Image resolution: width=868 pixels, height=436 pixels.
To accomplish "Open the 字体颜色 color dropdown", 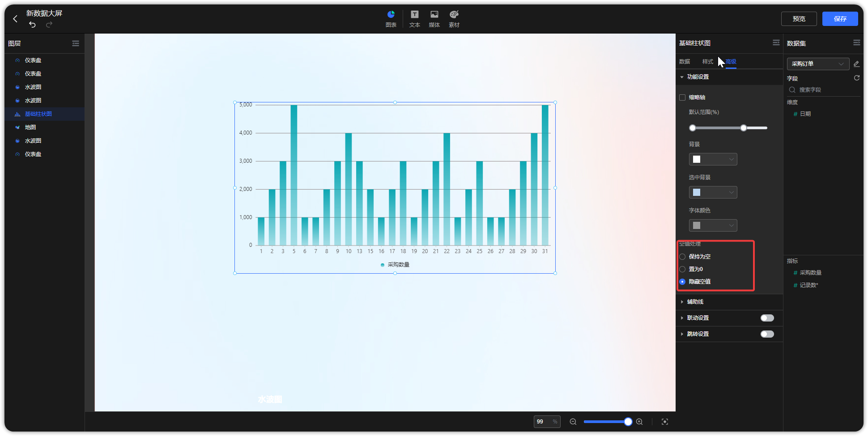I will pyautogui.click(x=713, y=225).
